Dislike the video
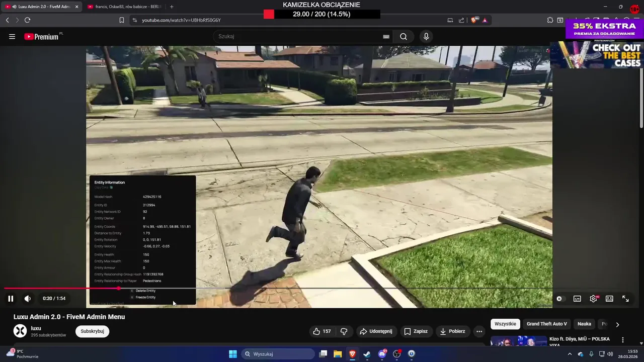Image resolution: width=644 pixels, height=362 pixels. [344, 331]
